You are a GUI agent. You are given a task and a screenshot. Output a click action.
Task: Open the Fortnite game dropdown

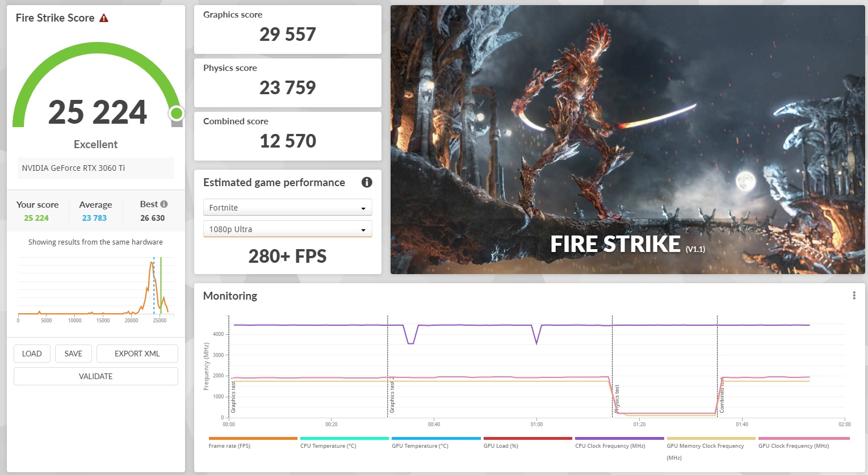(x=287, y=208)
